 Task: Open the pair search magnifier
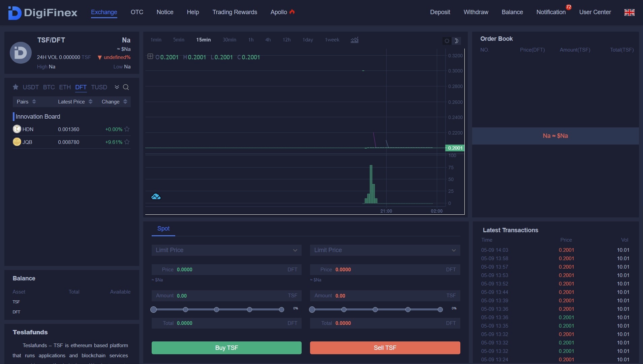(x=126, y=87)
